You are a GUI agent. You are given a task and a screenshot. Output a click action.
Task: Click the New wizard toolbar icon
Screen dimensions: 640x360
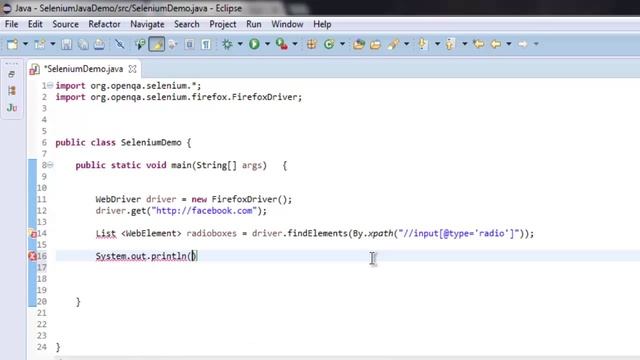(x=12, y=44)
